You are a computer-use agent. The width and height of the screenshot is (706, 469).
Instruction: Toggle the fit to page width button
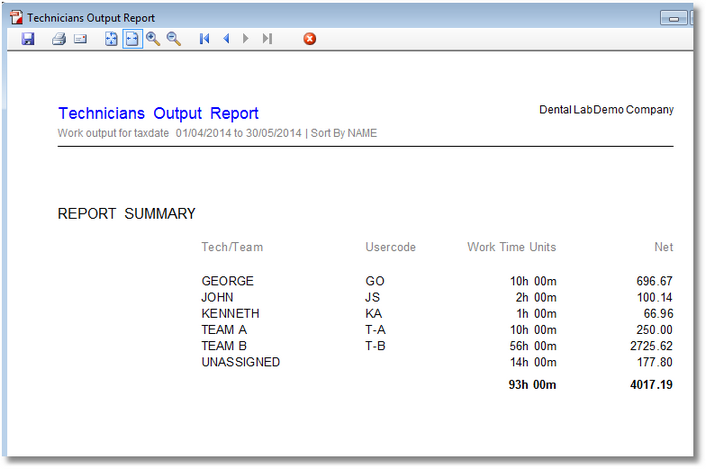coord(132,39)
